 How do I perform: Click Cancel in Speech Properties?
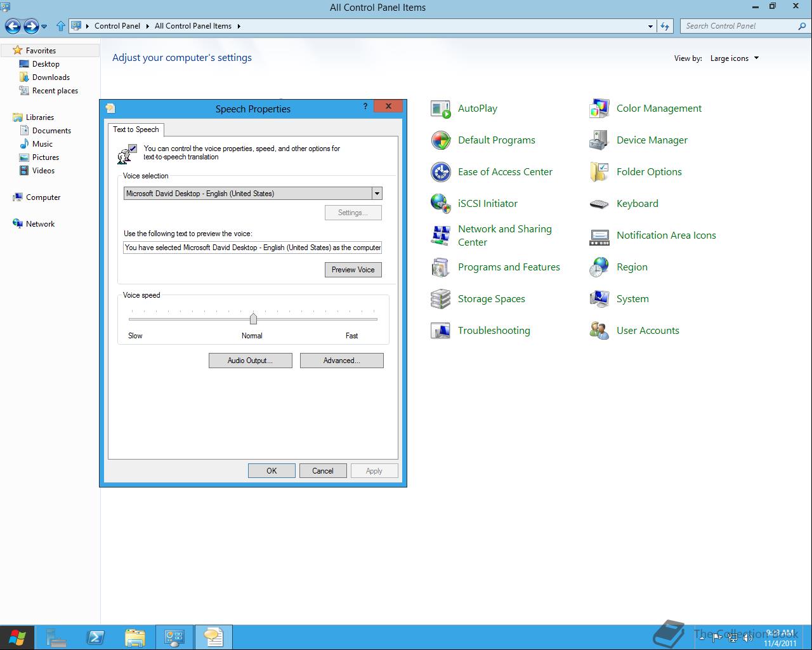click(323, 471)
